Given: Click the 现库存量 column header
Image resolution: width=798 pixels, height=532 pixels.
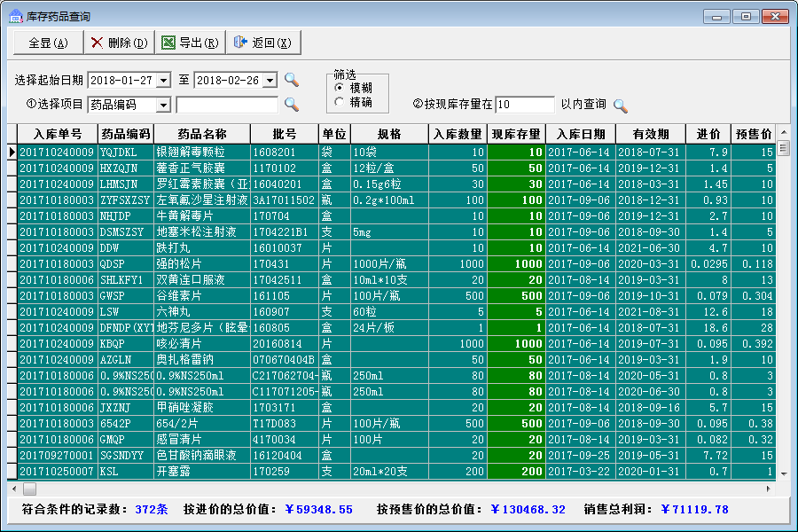Looking at the screenshot, I should point(516,134).
